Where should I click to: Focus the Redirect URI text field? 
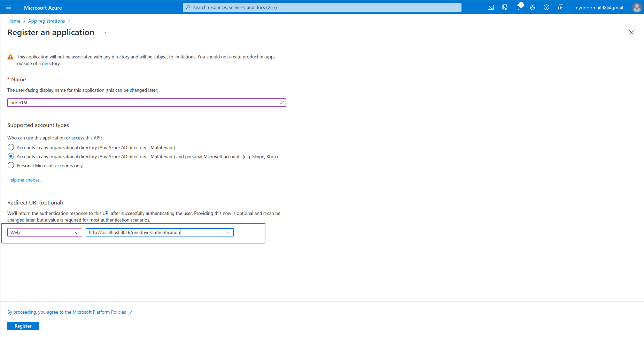point(160,232)
